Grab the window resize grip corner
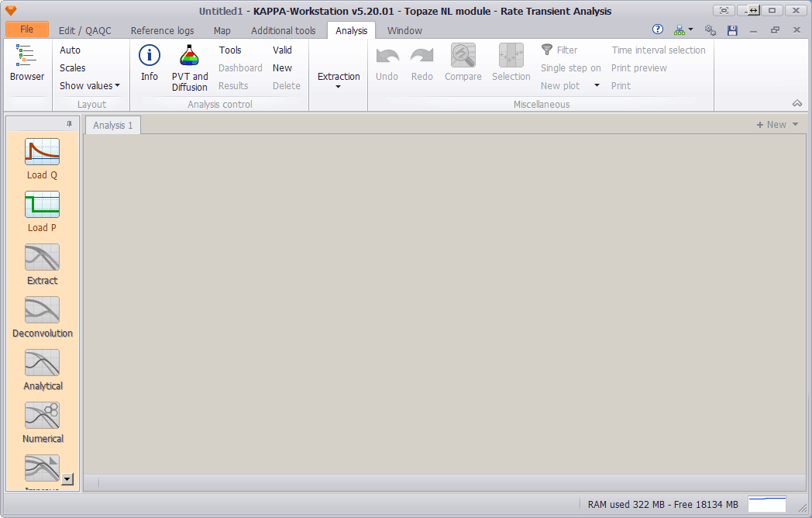 point(803,509)
